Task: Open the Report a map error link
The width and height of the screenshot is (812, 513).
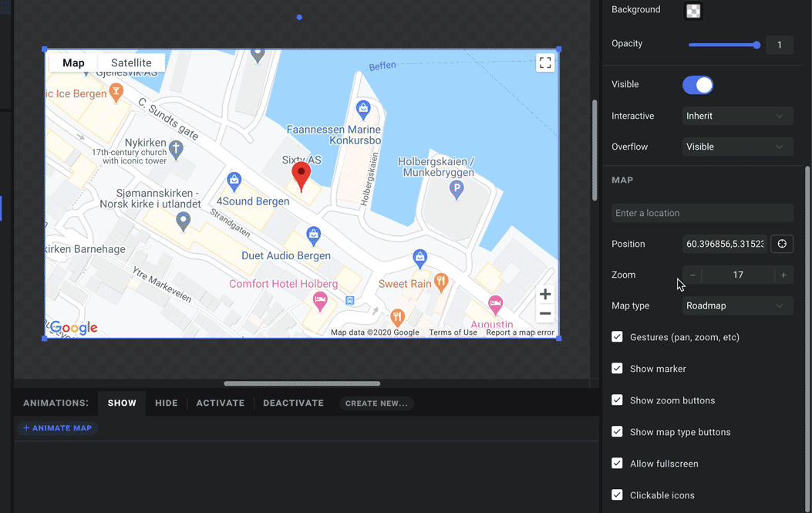Action: (520, 332)
